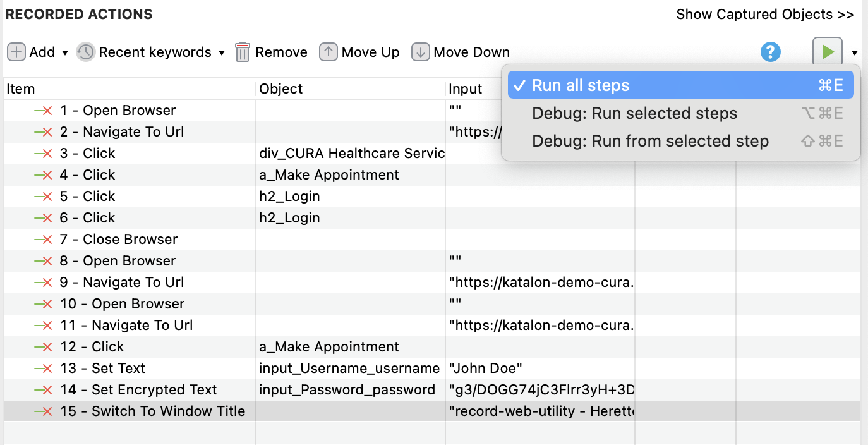Click the Remove trash can icon
This screenshot has height=445, width=868.
pyautogui.click(x=243, y=52)
